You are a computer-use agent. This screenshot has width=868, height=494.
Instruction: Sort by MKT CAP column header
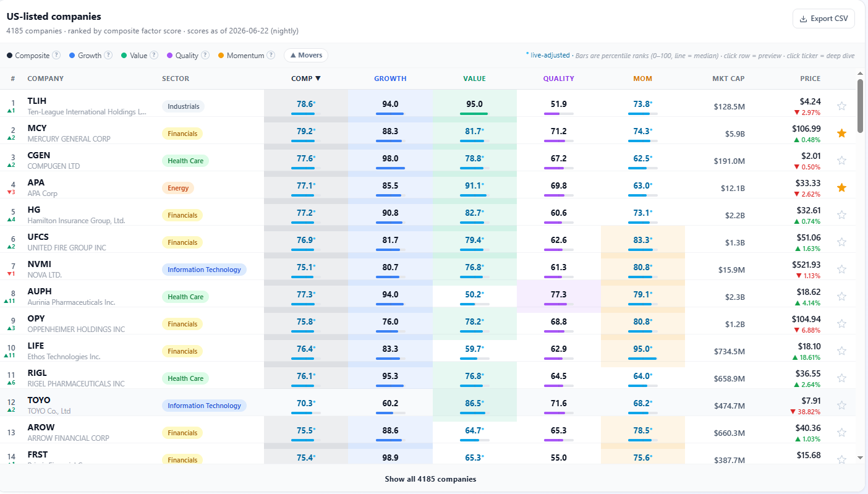(728, 79)
